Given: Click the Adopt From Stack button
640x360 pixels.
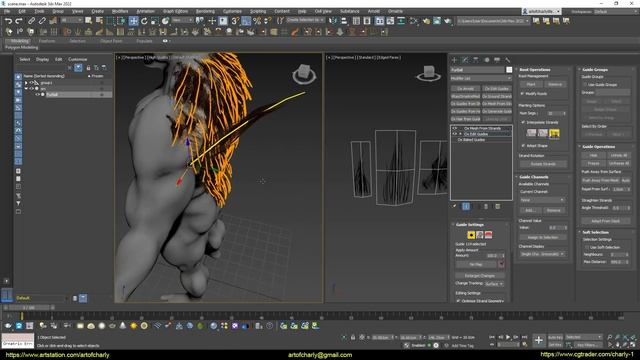Looking at the screenshot, I should coord(606,221).
